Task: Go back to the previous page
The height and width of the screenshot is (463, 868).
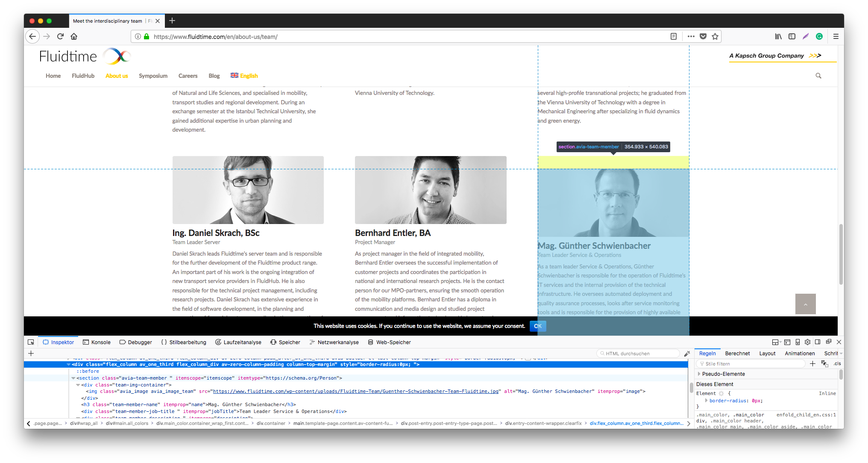Action: [32, 37]
